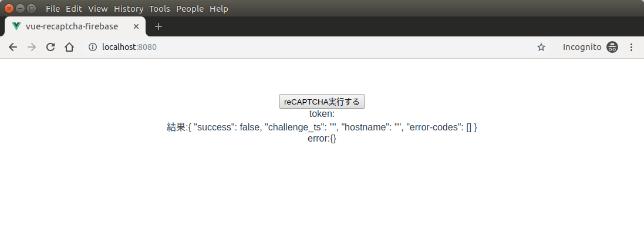
Task: Open the People menu
Action: click(x=190, y=9)
